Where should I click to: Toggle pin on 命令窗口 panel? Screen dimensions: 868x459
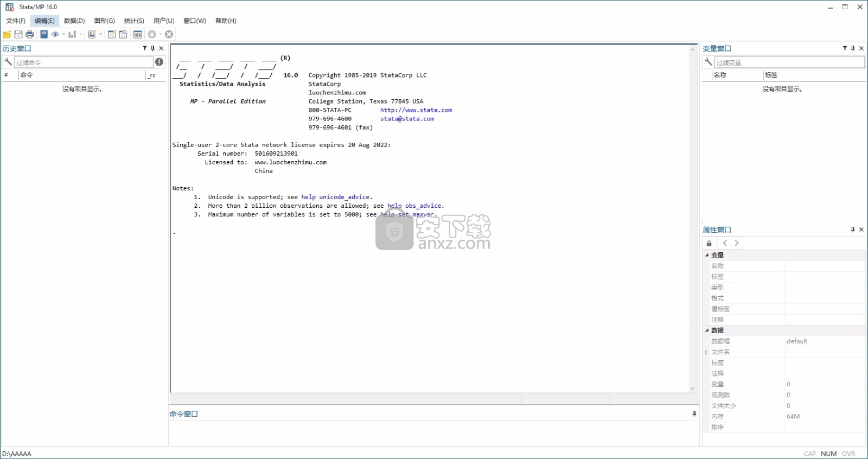694,414
